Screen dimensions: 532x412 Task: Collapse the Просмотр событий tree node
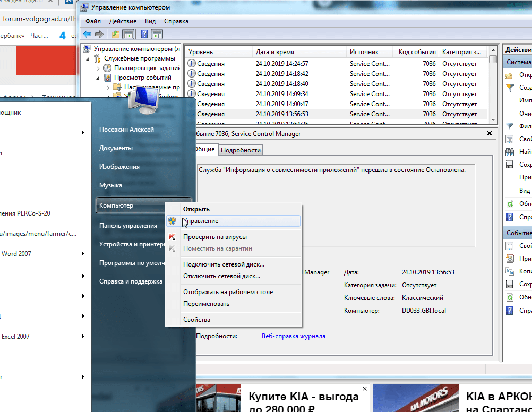point(98,78)
